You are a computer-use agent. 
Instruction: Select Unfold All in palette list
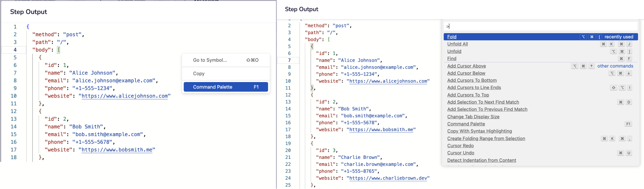click(457, 44)
